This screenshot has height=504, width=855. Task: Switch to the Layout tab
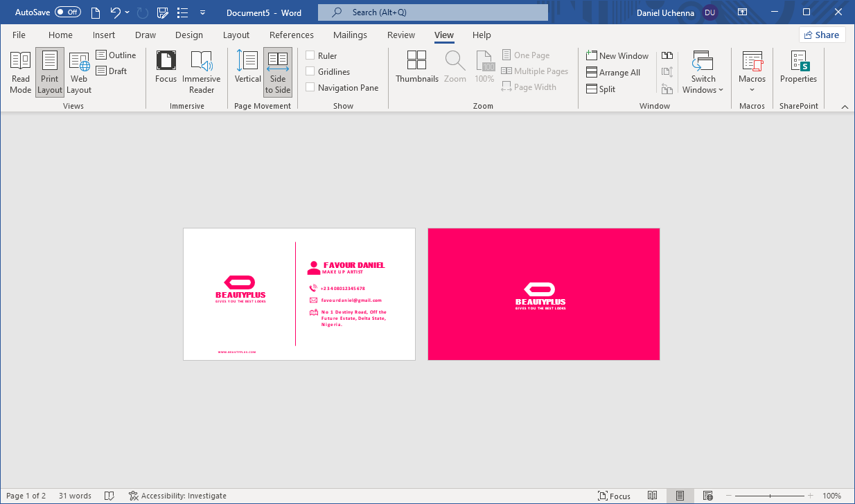[236, 35]
